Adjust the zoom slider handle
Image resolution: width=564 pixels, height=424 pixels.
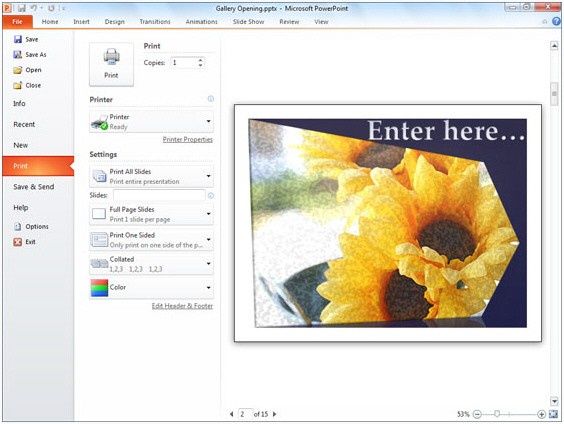(x=497, y=414)
